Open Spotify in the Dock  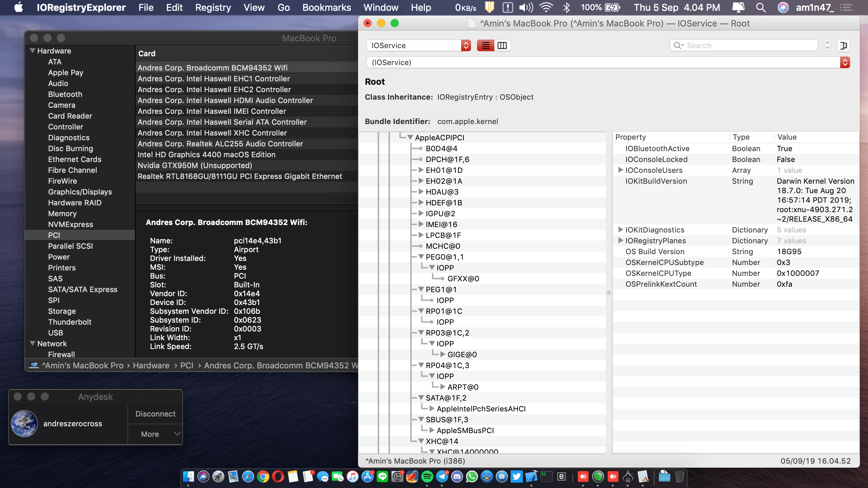coord(427,477)
